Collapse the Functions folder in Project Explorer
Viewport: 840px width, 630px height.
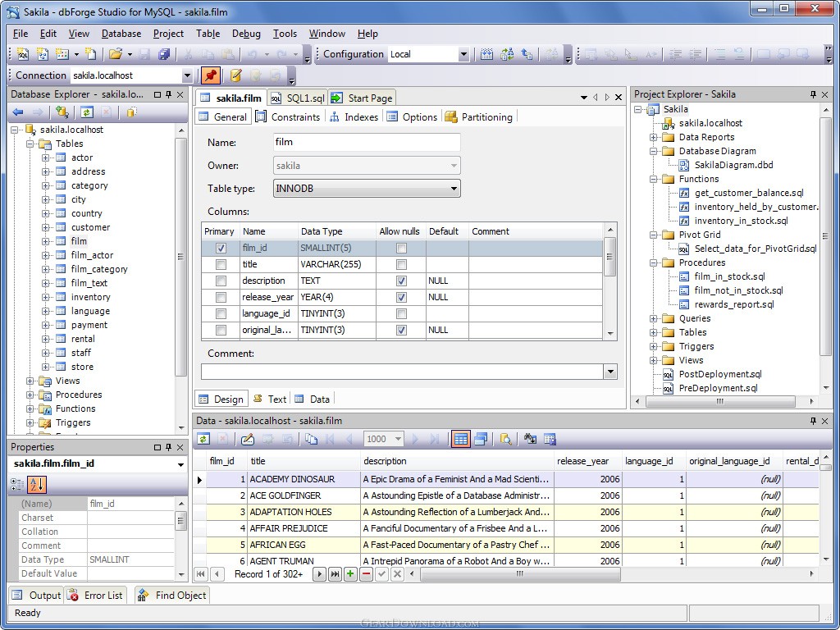coord(653,179)
